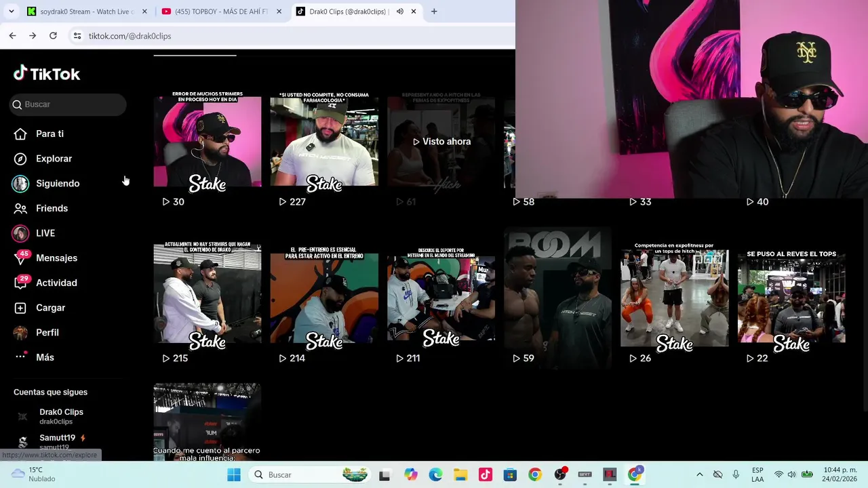868x488 pixels.
Task: Close the soydrak0 Stream tab
Action: click(x=144, y=12)
